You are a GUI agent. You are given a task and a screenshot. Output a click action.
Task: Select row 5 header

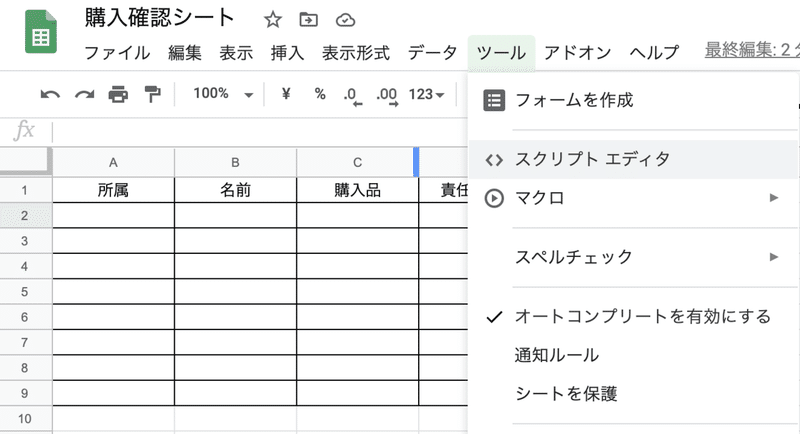pos(26,292)
